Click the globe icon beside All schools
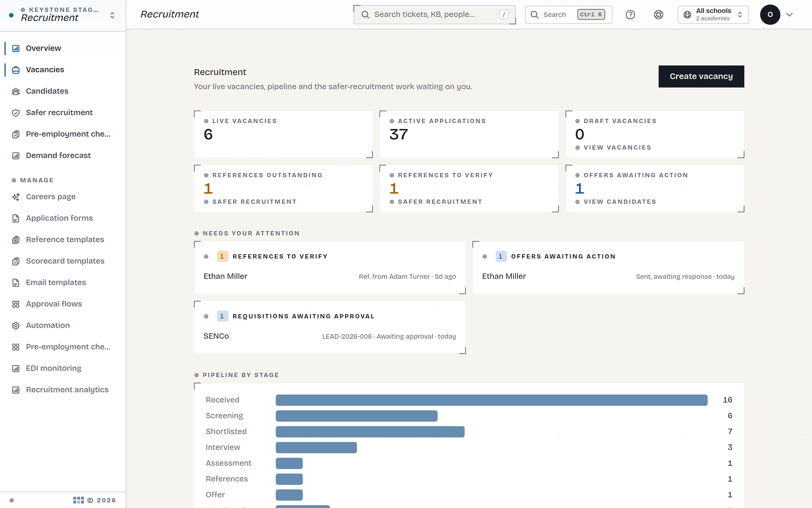812x508 pixels. [687, 15]
